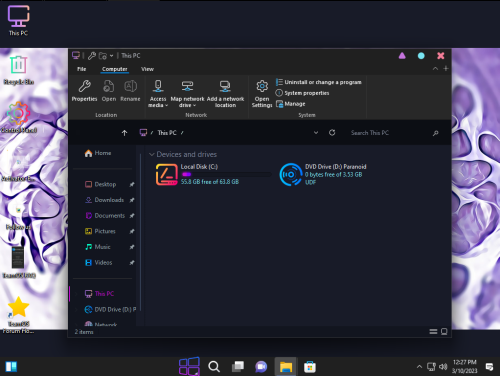This screenshot has width=500, height=376.
Task: Select Music in navigation pane
Action: (97, 247)
